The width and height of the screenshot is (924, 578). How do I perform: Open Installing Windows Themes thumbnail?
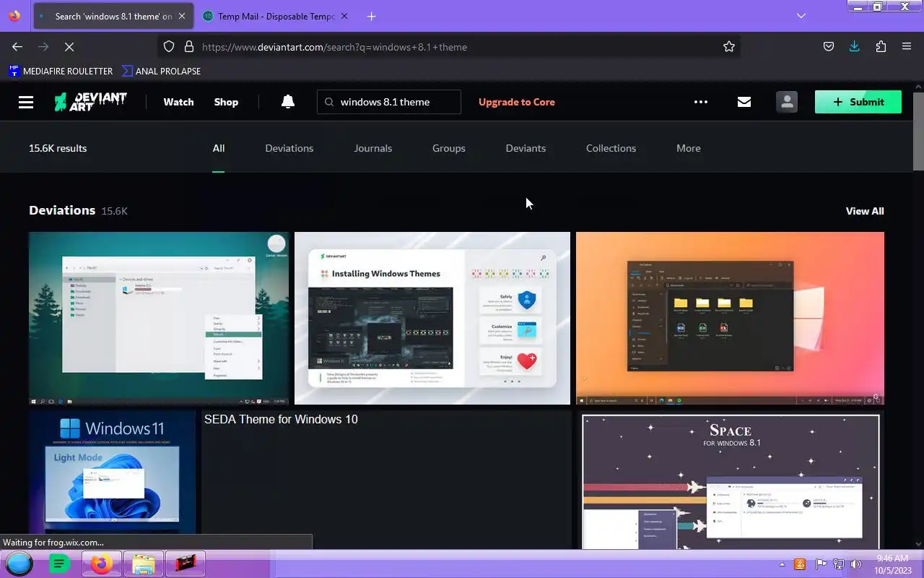(x=432, y=318)
